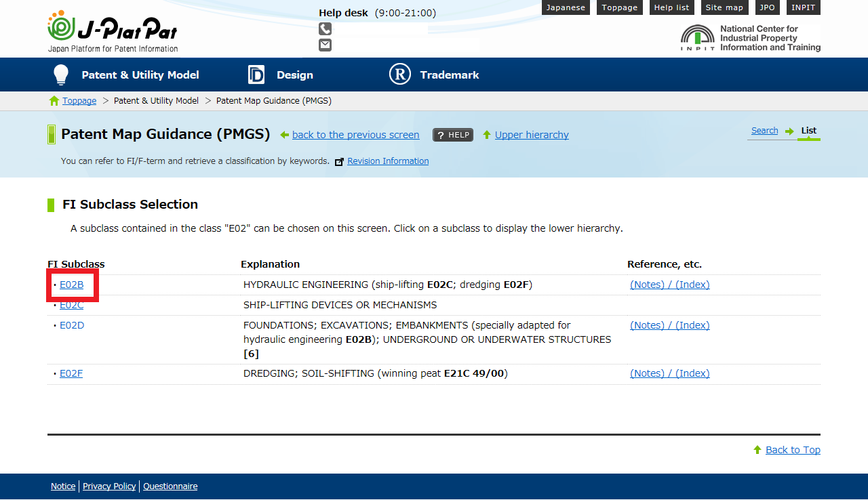Switch to the Search tab
The width and height of the screenshot is (868, 500).
pos(764,131)
